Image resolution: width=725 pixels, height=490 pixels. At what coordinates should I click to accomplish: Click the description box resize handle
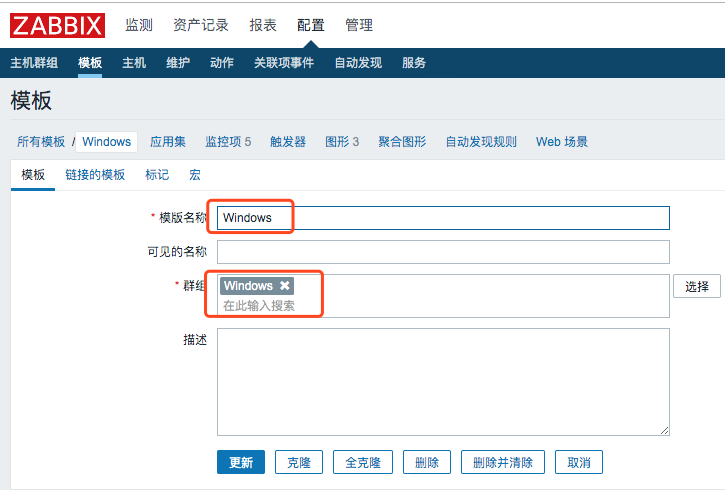pyautogui.click(x=664, y=430)
